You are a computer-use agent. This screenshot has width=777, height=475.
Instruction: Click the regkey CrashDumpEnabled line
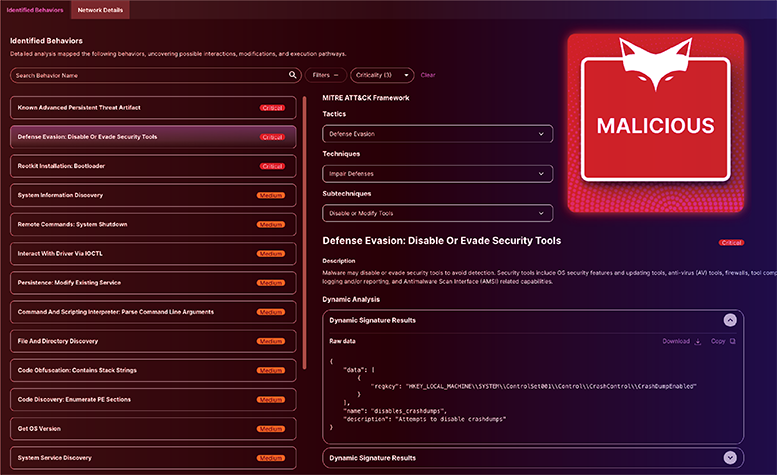(533, 386)
